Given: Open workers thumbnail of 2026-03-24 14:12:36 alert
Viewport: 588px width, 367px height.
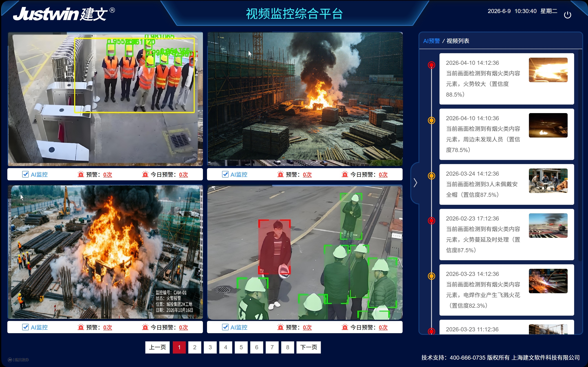Looking at the screenshot, I should click(548, 181).
